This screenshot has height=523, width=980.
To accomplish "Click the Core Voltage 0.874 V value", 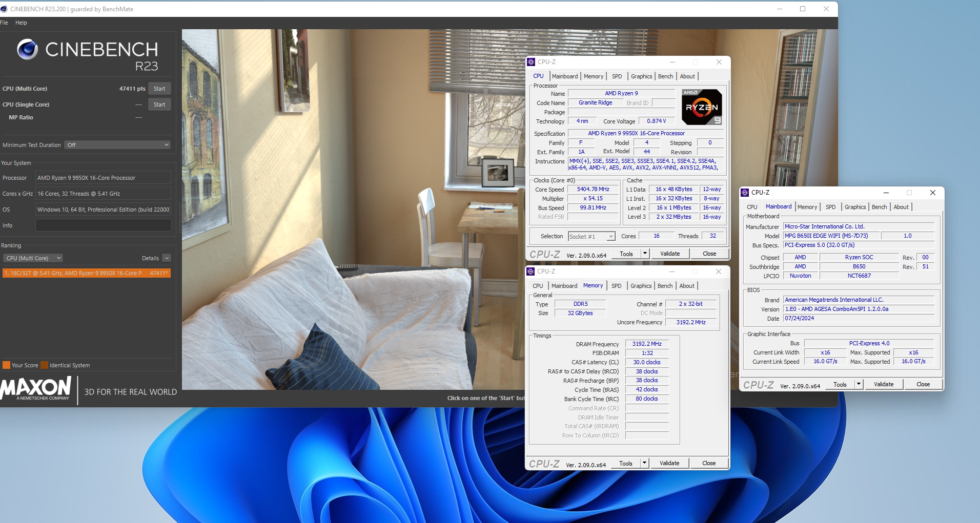I will pos(656,121).
